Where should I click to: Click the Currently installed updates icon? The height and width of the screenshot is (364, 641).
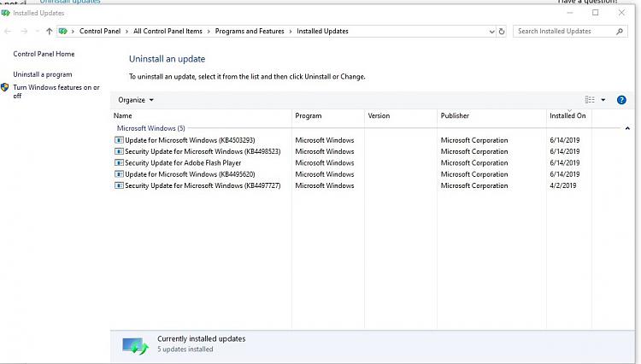tap(135, 346)
